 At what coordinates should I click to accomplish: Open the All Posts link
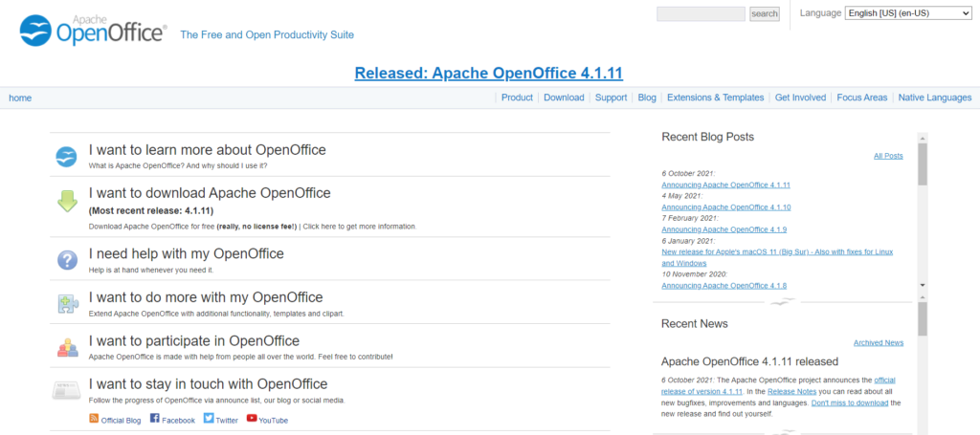(x=888, y=156)
